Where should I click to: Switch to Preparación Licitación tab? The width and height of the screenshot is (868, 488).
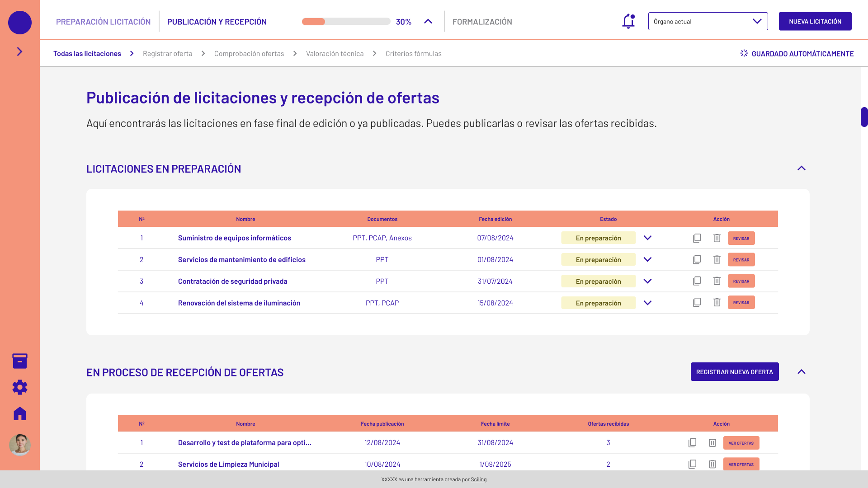pos(103,22)
